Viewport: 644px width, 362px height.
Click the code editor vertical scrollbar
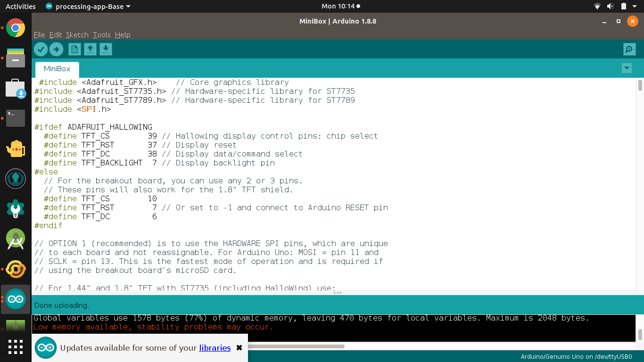click(640, 85)
